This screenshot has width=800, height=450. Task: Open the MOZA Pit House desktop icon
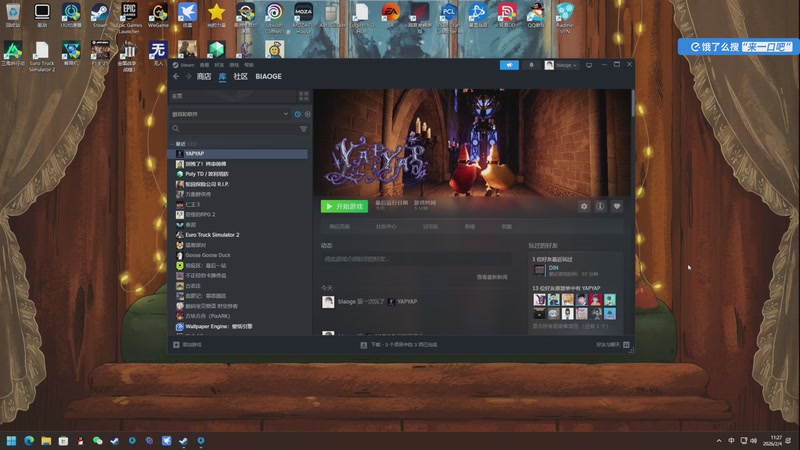[x=304, y=18]
